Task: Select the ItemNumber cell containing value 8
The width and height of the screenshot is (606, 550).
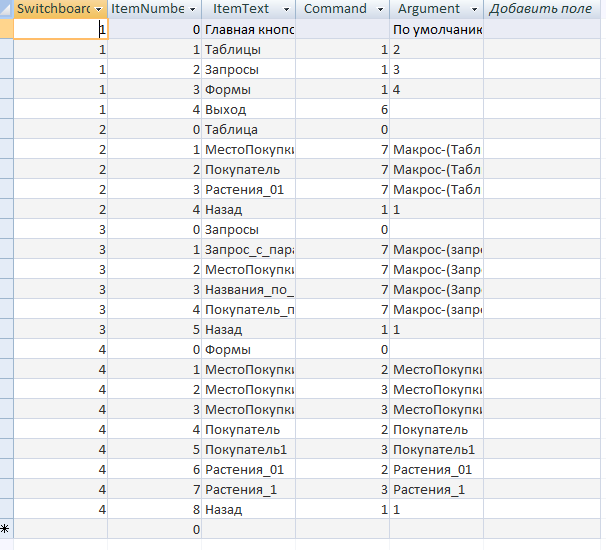Action: pos(155,509)
